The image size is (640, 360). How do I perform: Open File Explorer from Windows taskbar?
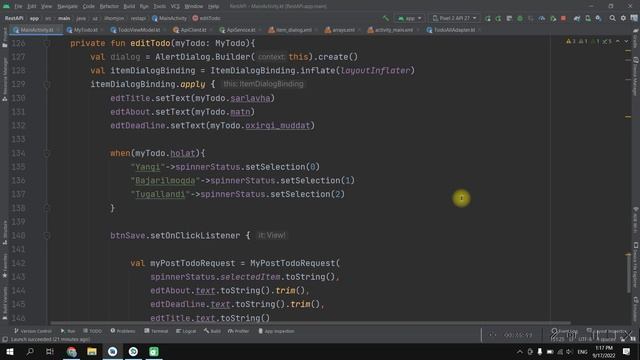pos(92,351)
